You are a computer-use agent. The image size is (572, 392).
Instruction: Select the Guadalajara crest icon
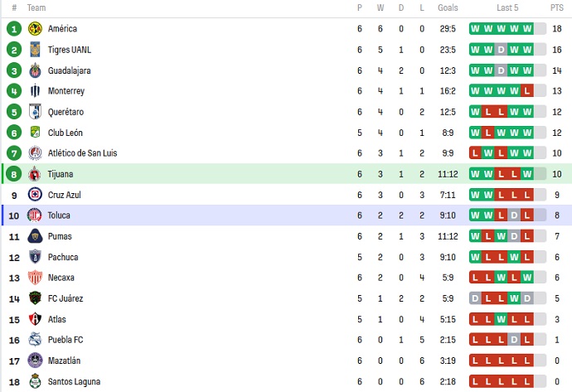pyautogui.click(x=35, y=70)
